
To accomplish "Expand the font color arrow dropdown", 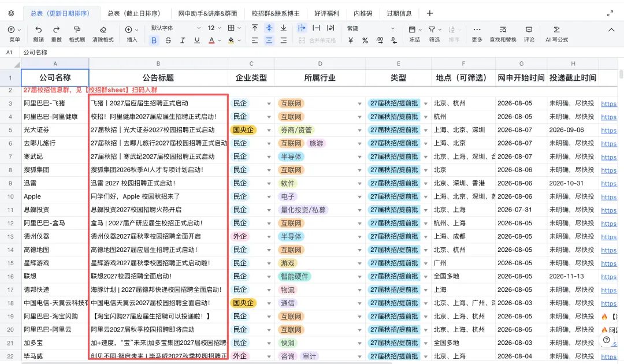I will pos(220,40).
